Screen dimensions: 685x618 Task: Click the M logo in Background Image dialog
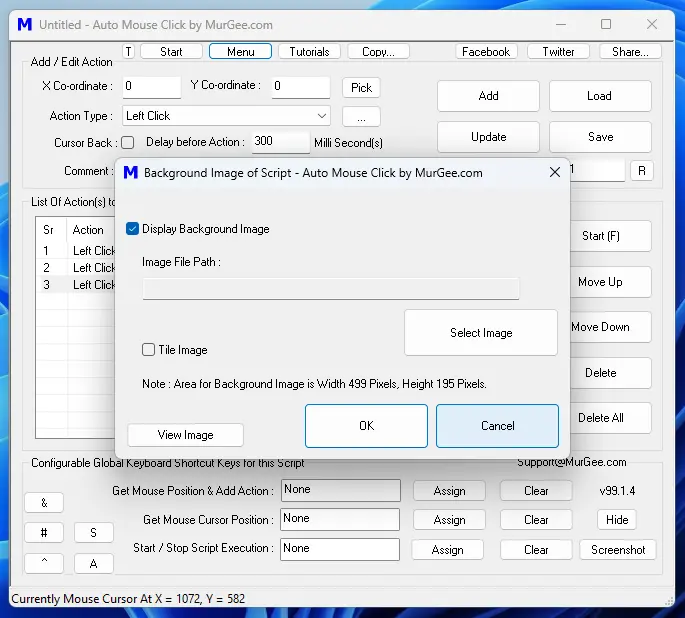point(131,173)
